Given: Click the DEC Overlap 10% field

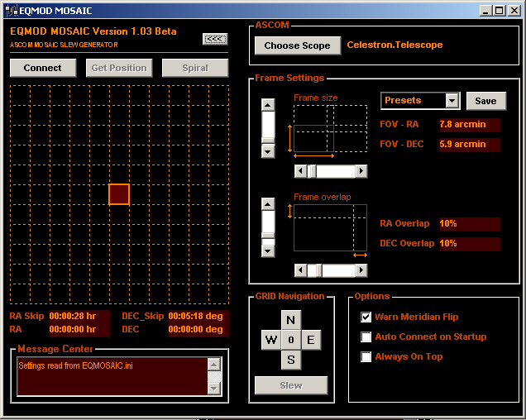Looking at the screenshot, I should (x=470, y=244).
